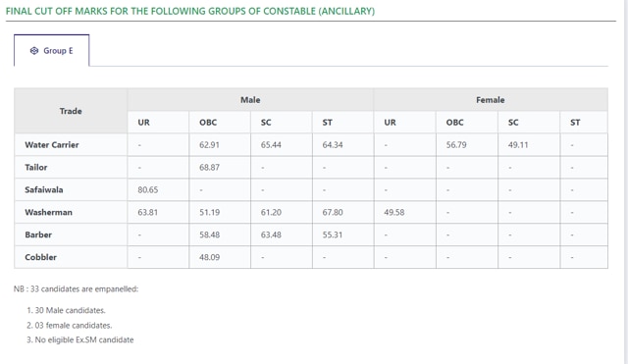Select the Safaiwala row label
628x364 pixels.
(44, 189)
